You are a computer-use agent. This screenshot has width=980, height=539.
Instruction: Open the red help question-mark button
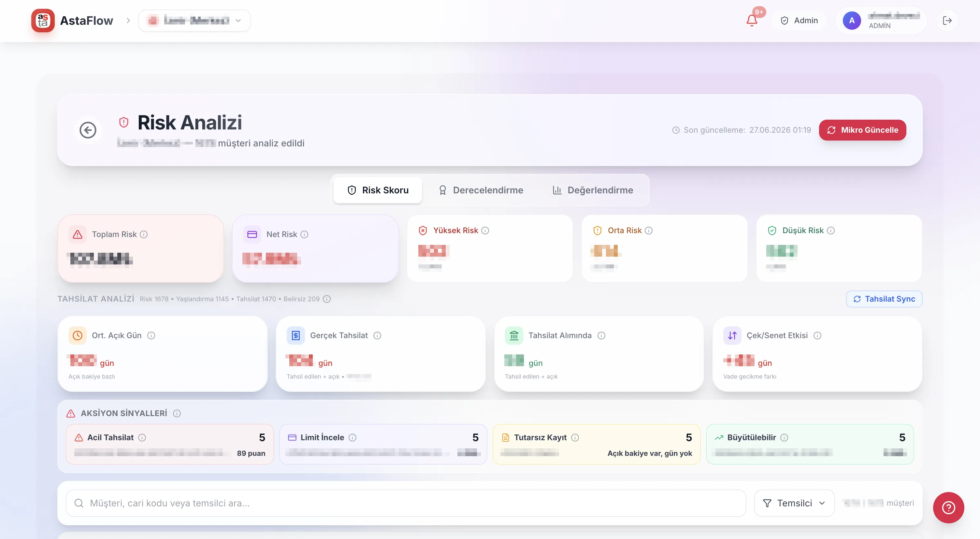(x=948, y=507)
